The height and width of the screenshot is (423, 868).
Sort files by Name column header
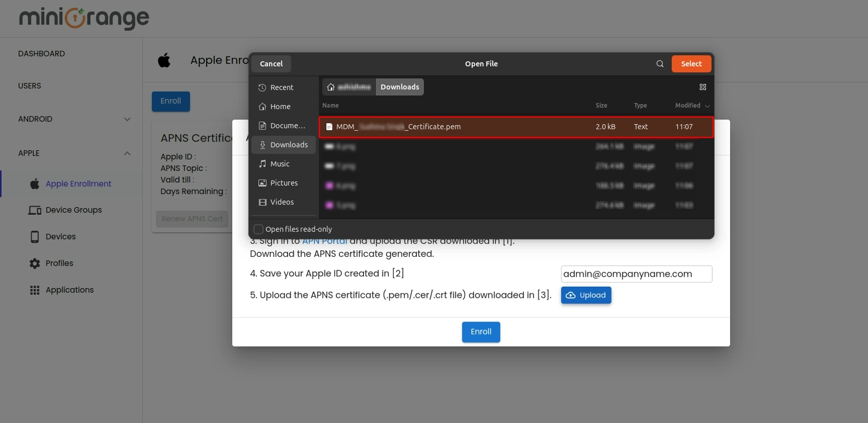tap(330, 106)
